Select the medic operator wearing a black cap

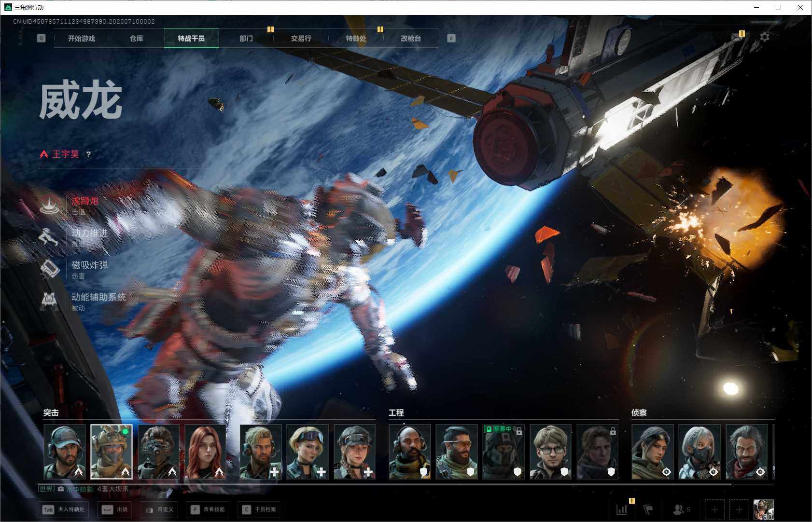click(x=354, y=452)
